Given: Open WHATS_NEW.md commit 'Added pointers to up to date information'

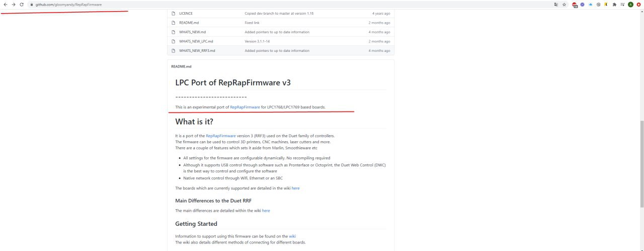Looking at the screenshot, I should pyautogui.click(x=277, y=32).
